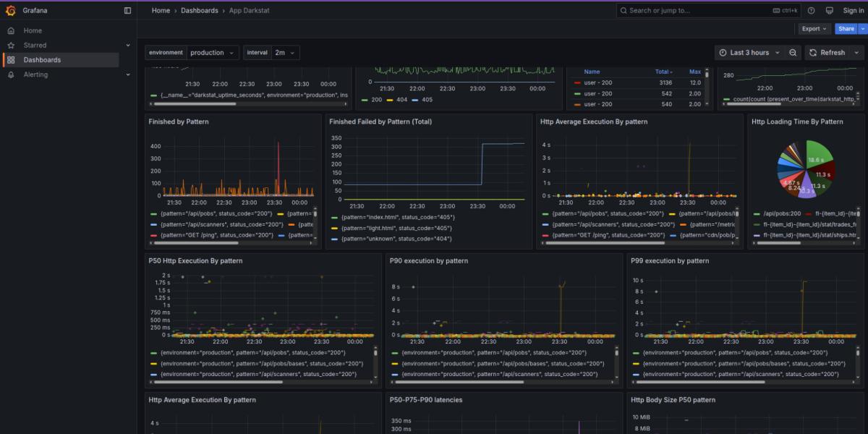
Task: Open Finished Failed by Pattern (Total) panel title
Action: tap(380, 122)
